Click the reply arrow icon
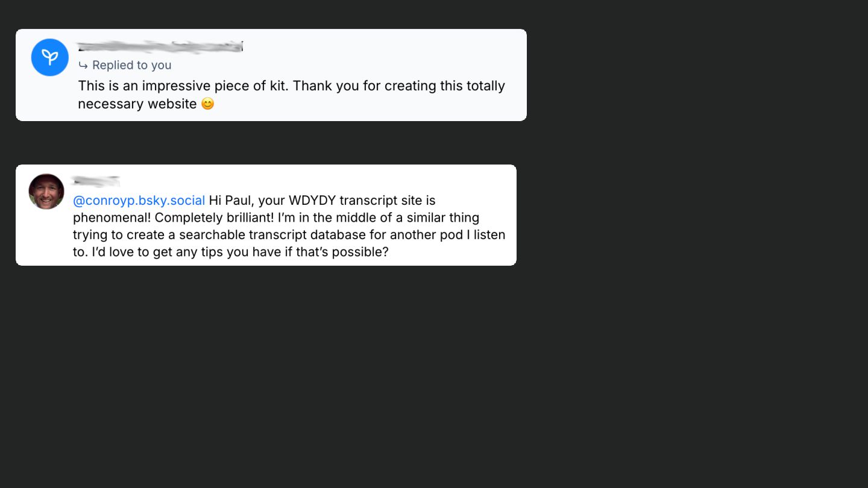This screenshot has width=868, height=488. tap(83, 65)
